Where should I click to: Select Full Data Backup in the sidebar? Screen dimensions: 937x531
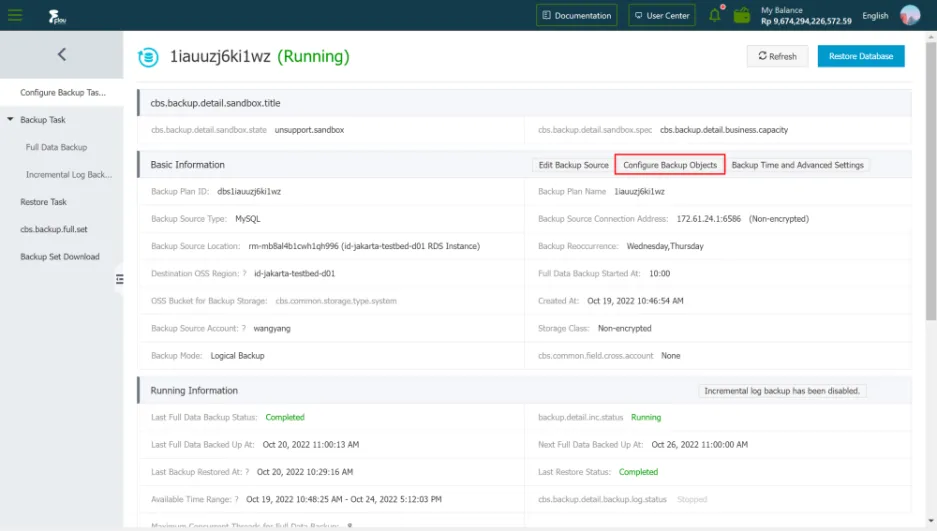56,147
